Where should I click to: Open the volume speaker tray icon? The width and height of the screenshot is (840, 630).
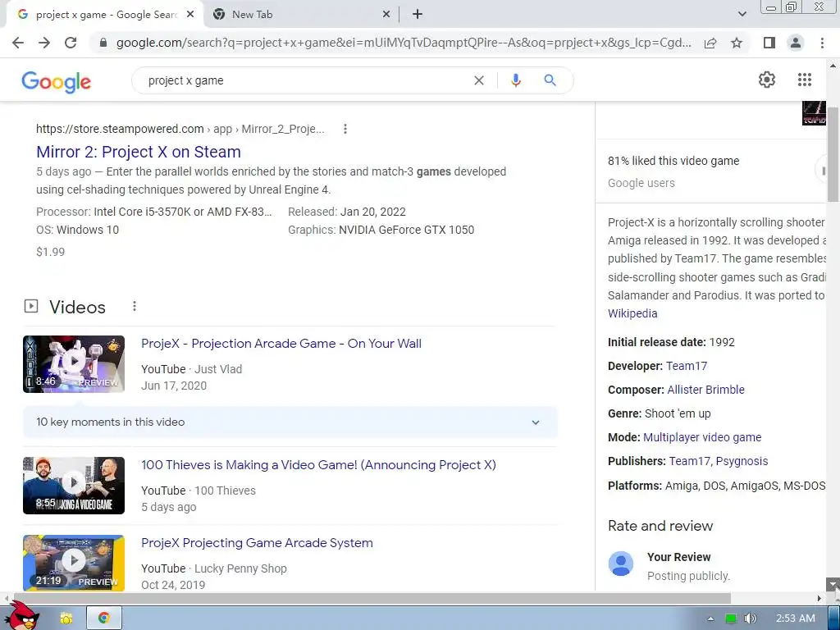click(x=750, y=619)
